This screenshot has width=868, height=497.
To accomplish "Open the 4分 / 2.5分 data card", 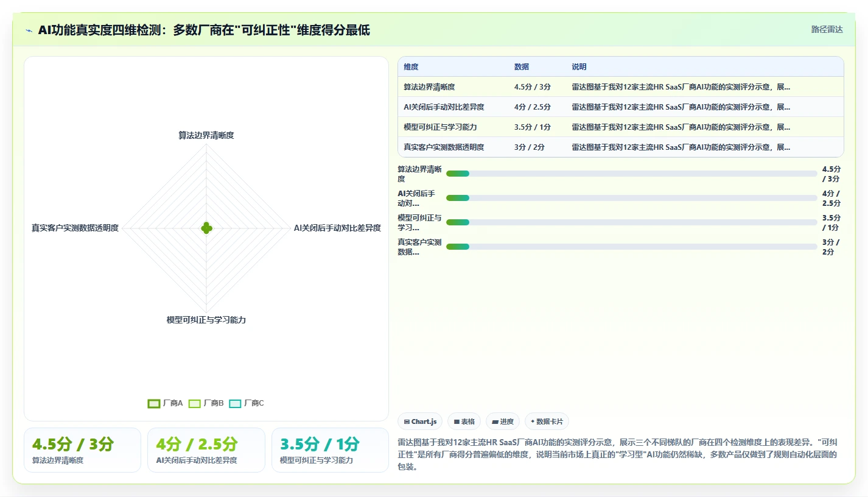I will pyautogui.click(x=206, y=450).
